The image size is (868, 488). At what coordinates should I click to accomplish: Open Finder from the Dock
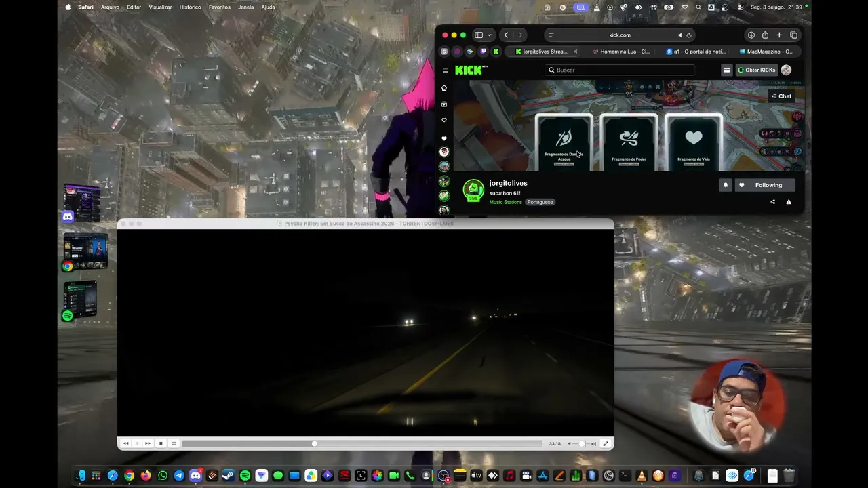click(81, 476)
